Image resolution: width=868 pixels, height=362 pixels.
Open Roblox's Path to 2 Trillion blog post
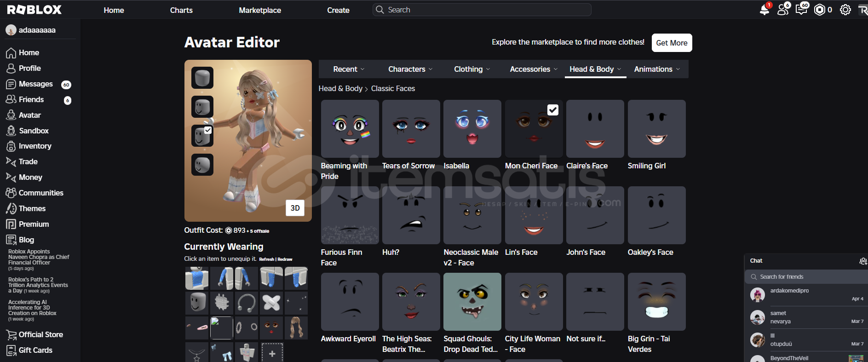(x=38, y=285)
